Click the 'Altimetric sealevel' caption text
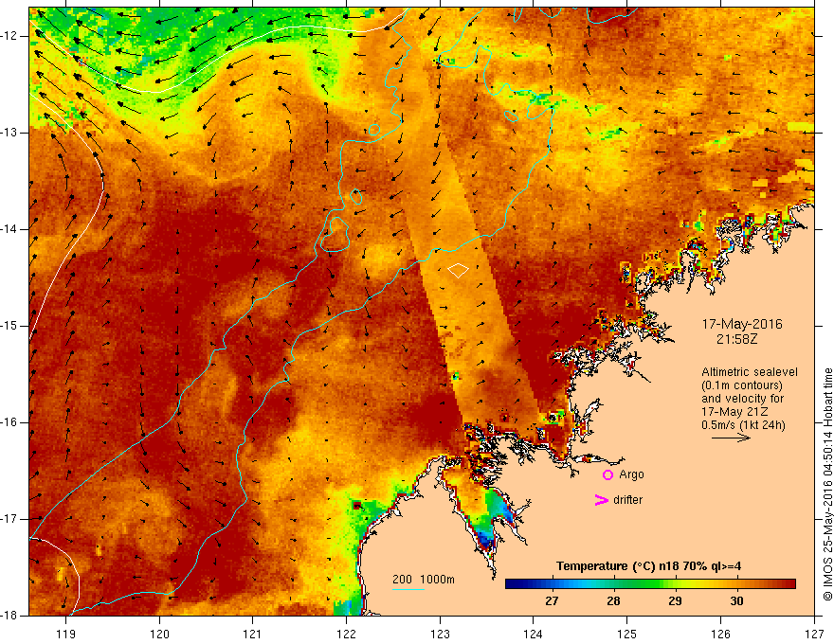 750,372
